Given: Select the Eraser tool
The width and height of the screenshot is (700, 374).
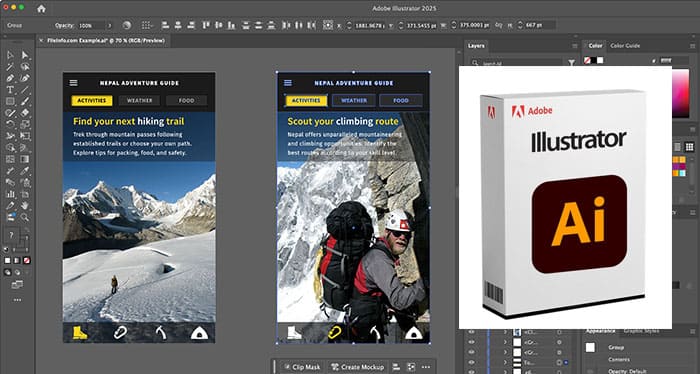Looking at the screenshot, I should pos(25,113).
